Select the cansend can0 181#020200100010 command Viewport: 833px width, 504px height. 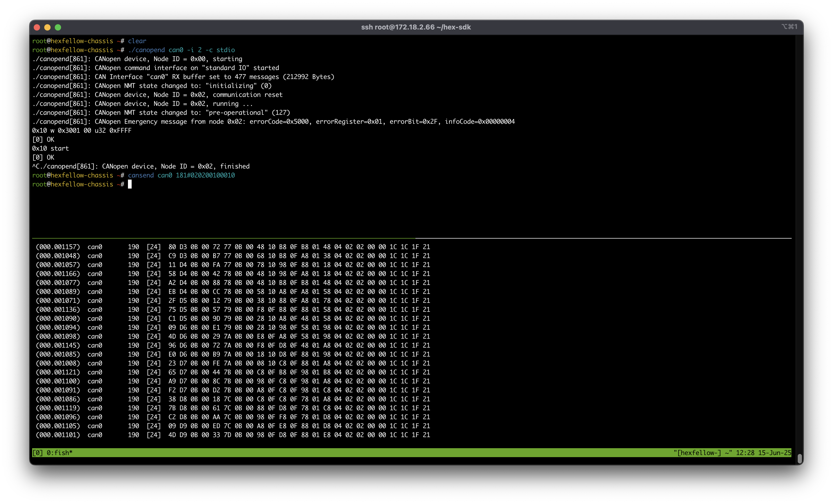point(182,175)
